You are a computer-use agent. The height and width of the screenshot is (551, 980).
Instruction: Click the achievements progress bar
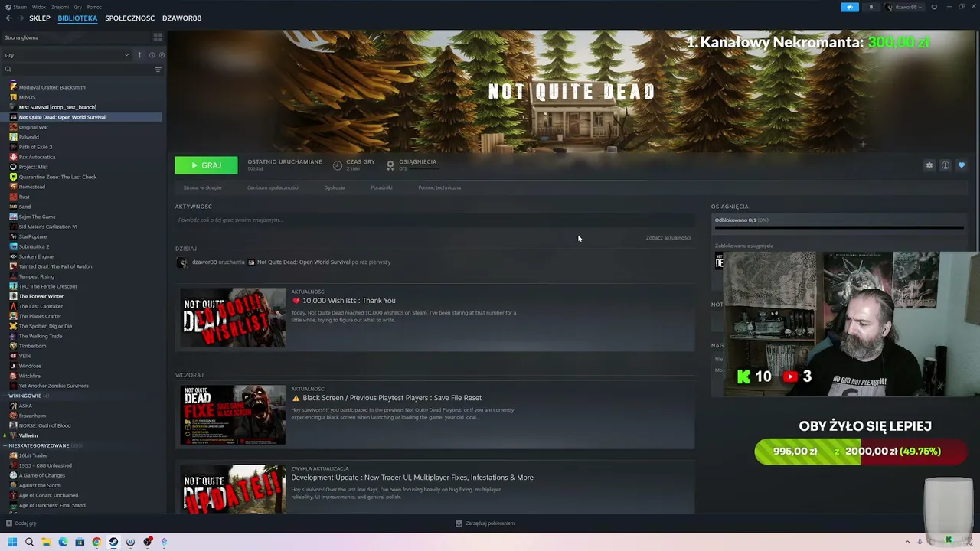839,227
